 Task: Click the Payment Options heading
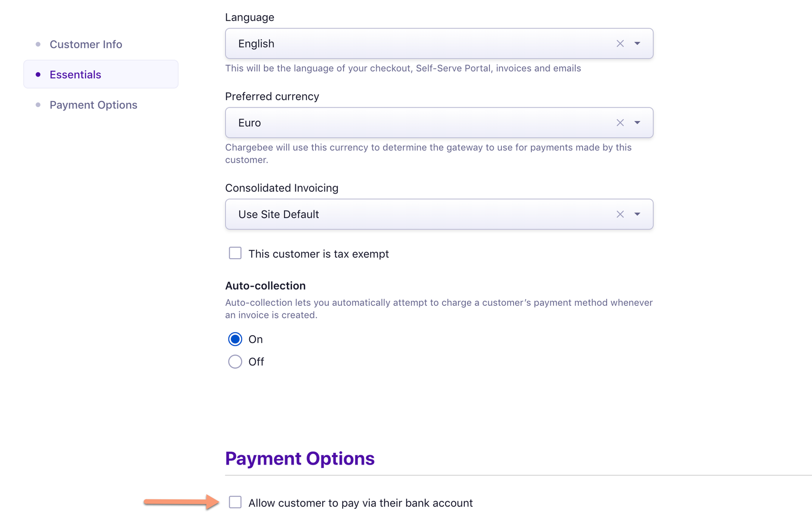click(300, 458)
